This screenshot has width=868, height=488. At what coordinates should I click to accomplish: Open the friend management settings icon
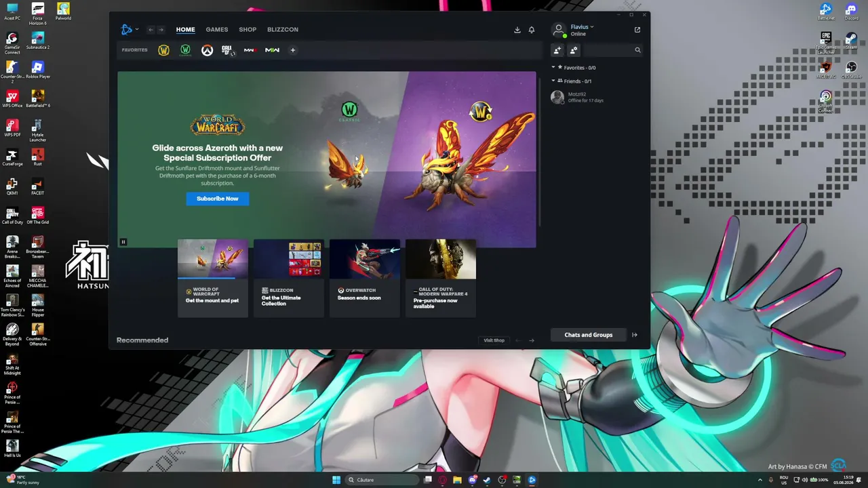click(x=574, y=50)
